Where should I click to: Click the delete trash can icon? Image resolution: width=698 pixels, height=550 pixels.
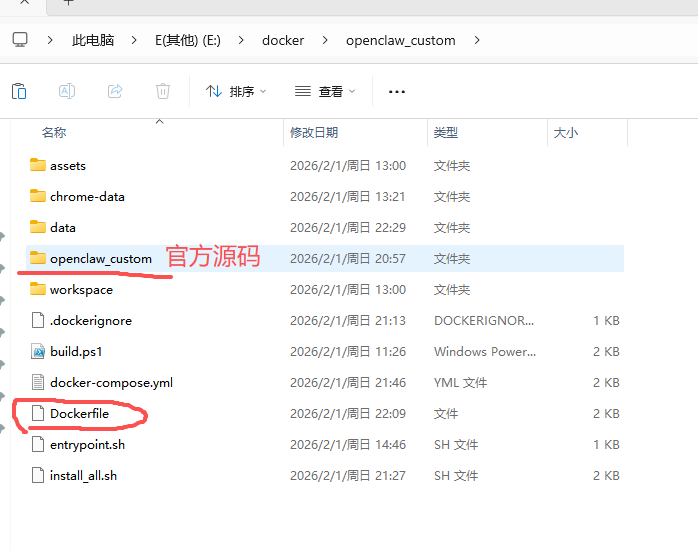[x=163, y=91]
